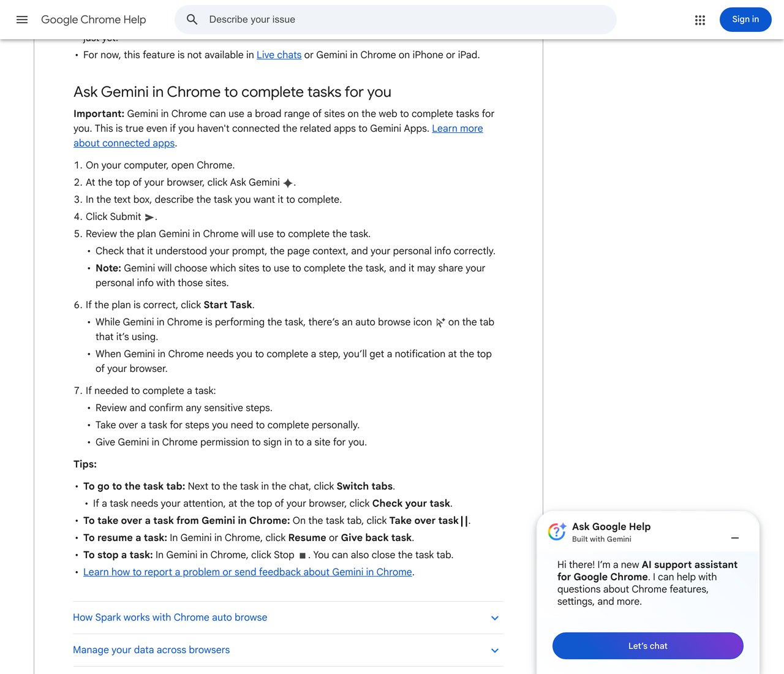Click the Tips: label
The height and width of the screenshot is (674, 784).
click(85, 464)
